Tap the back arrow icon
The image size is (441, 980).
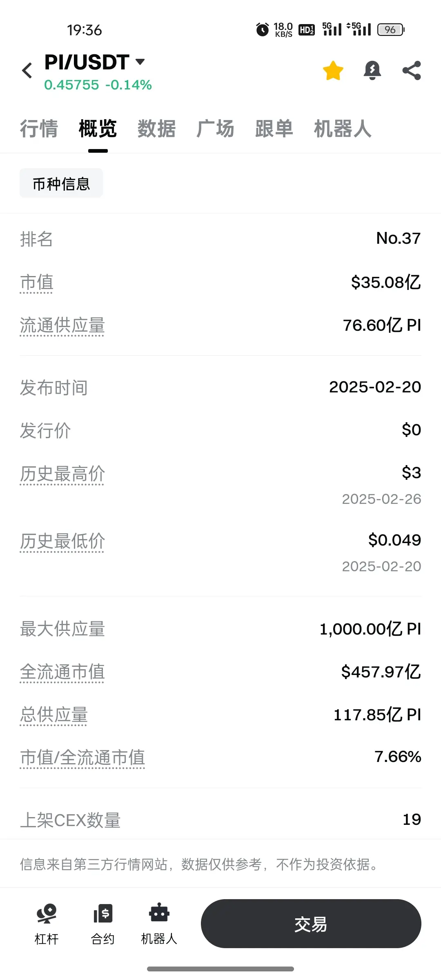tap(27, 71)
